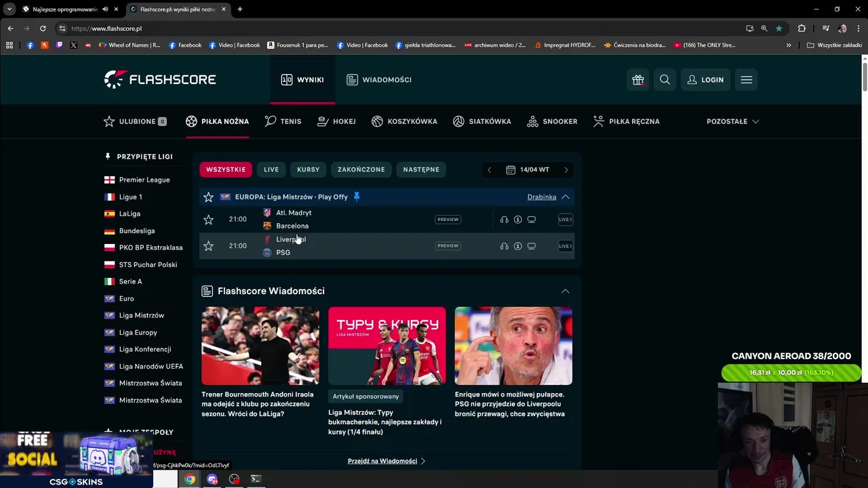Select the LIVE filter

pyautogui.click(x=271, y=169)
